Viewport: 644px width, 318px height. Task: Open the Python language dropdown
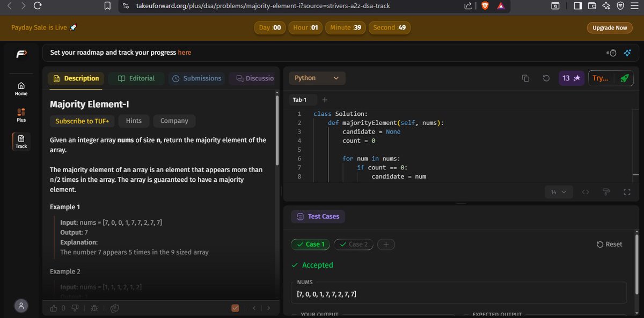pyautogui.click(x=317, y=78)
